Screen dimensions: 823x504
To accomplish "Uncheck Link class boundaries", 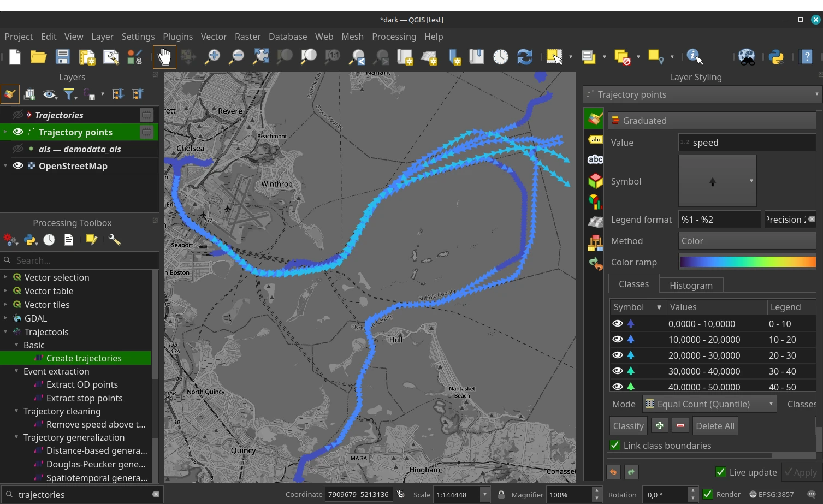I will (615, 445).
